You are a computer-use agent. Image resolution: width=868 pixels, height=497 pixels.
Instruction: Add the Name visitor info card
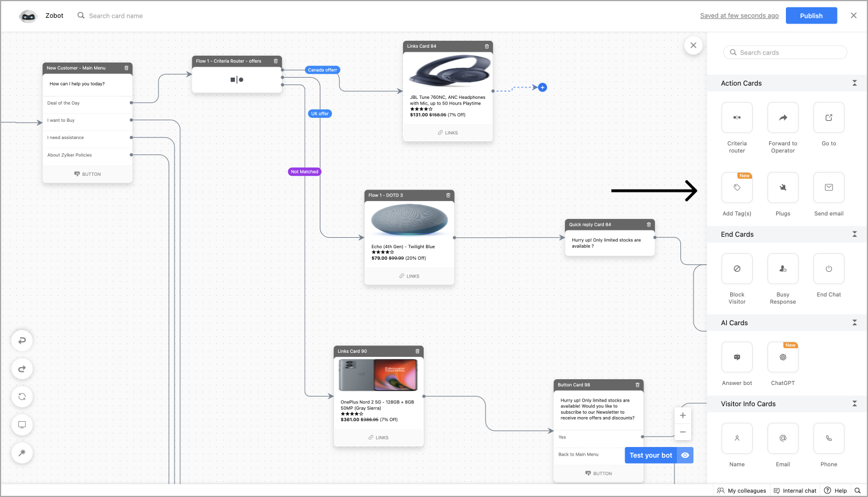[x=737, y=438]
